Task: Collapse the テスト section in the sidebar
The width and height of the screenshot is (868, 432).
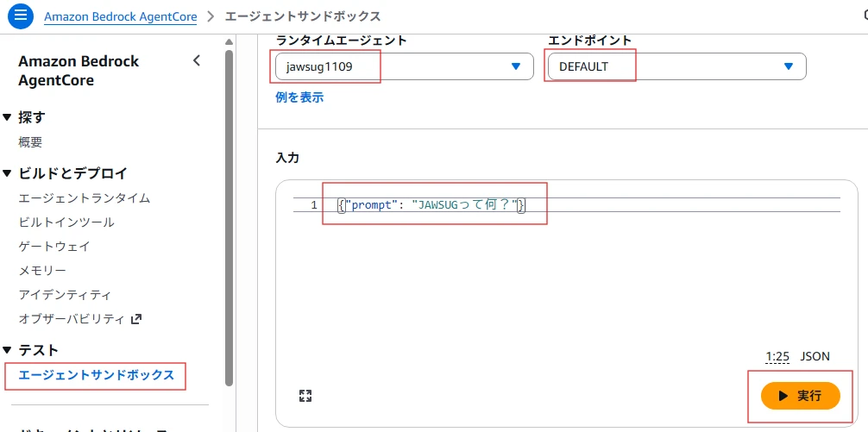Action: [x=7, y=350]
